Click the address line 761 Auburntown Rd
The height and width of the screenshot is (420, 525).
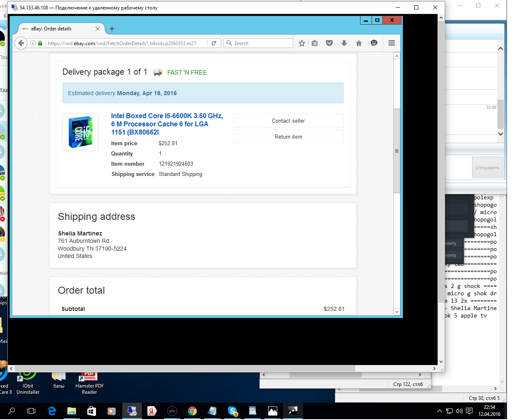83,241
